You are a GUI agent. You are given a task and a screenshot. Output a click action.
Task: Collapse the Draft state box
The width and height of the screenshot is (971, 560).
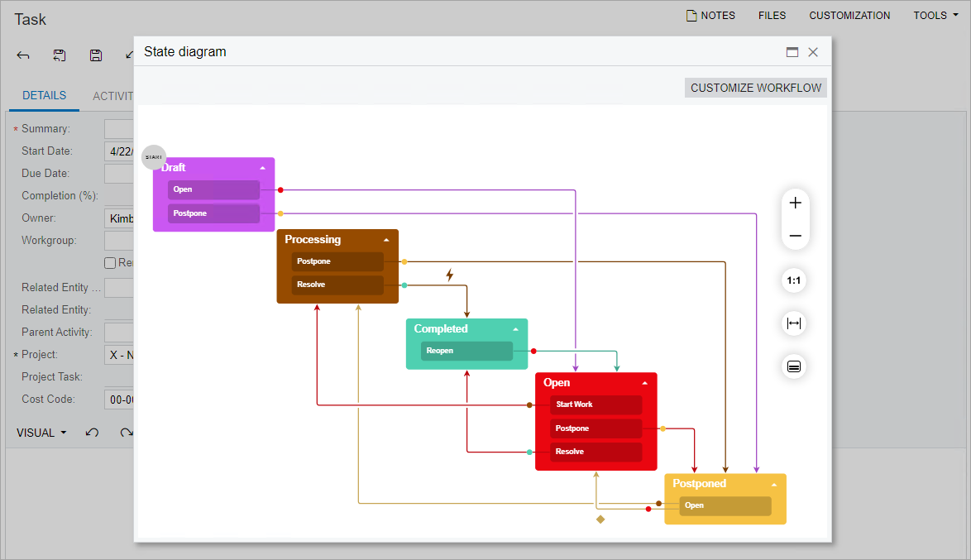(263, 168)
